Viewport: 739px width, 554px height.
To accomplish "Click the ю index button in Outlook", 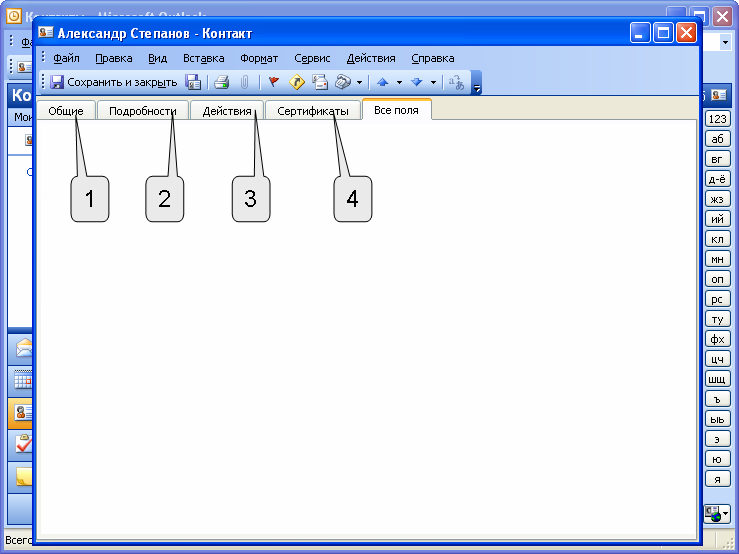I will [x=717, y=459].
